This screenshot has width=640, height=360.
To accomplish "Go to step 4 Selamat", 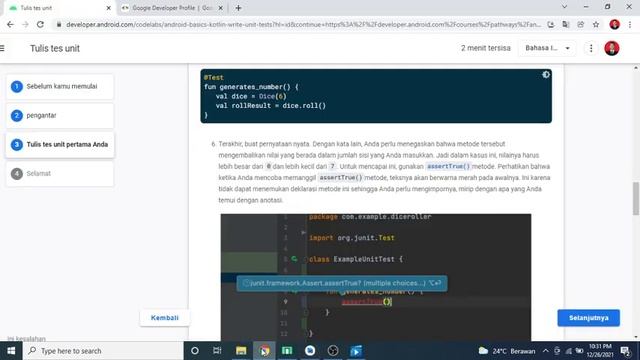I will tap(60, 173).
